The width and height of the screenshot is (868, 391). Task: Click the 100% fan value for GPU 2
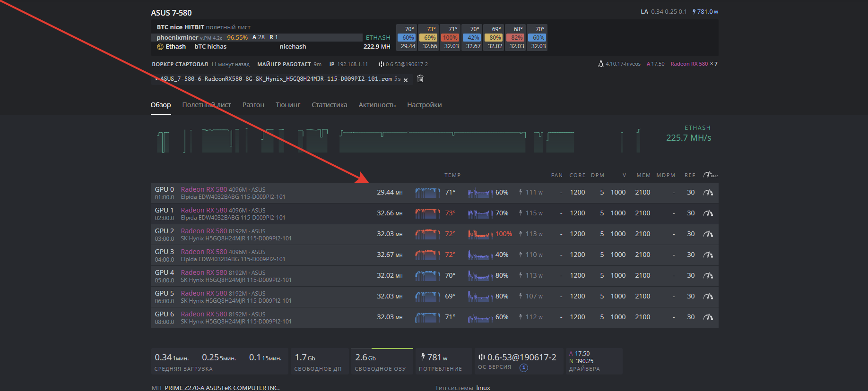503,234
